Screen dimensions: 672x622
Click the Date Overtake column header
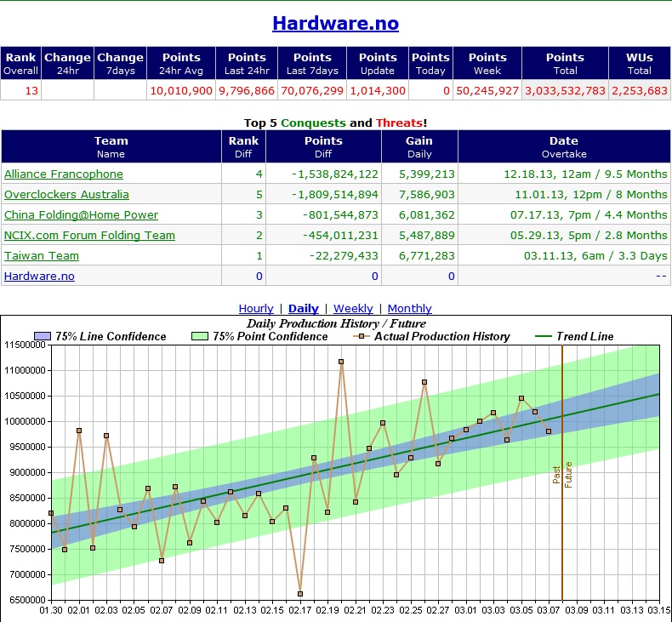[564, 146]
